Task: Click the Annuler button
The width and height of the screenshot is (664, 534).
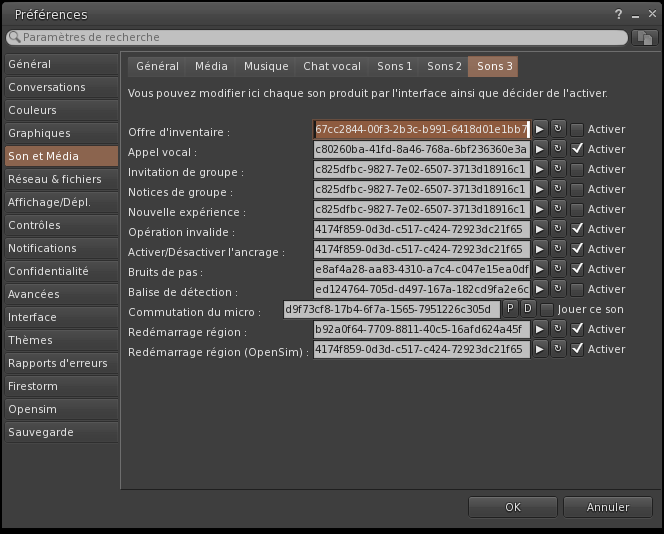Action: point(608,507)
